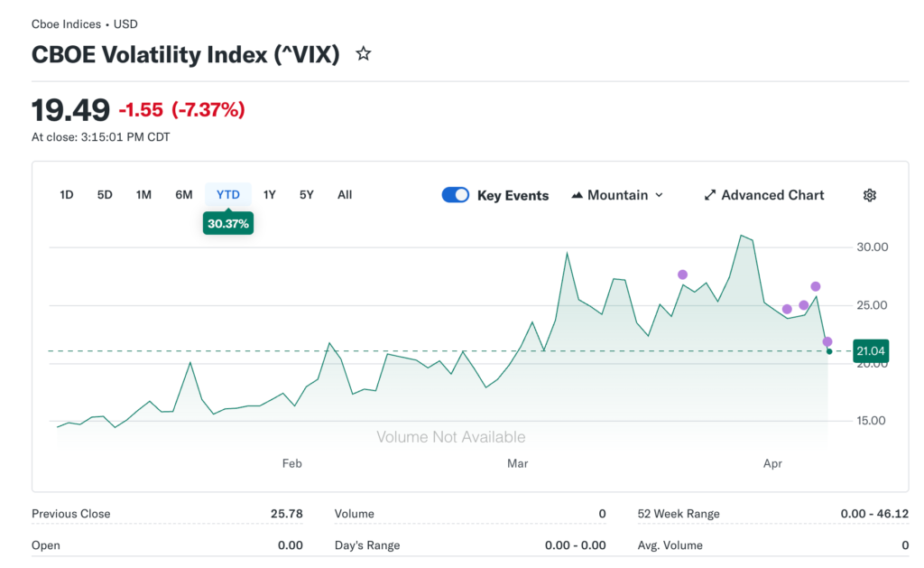
Task: Click the late-March purple key event dot
Action: coord(682,275)
